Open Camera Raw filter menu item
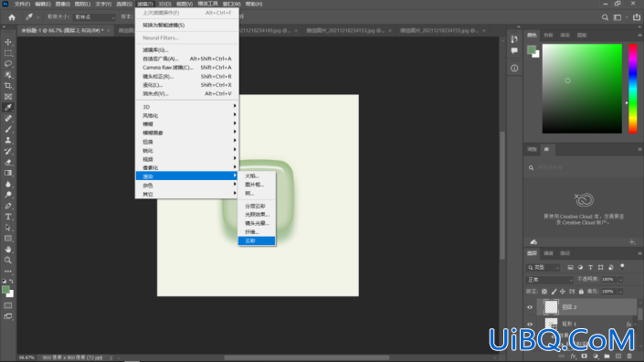Image resolution: width=644 pixels, height=362 pixels. pyautogui.click(x=187, y=68)
